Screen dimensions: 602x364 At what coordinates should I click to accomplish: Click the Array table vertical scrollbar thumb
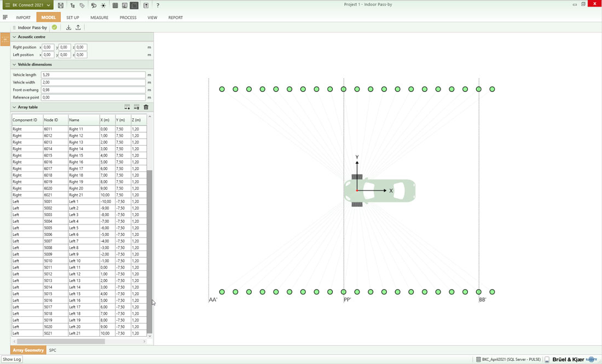tap(149, 252)
